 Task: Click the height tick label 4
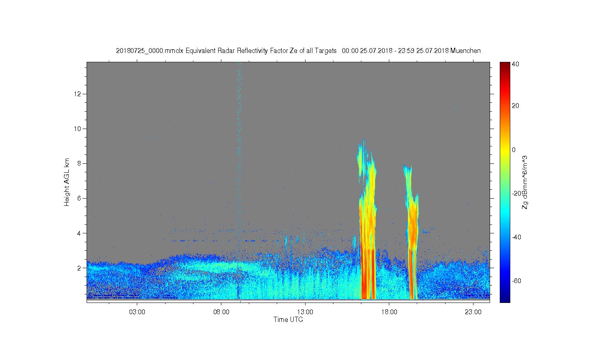pos(80,233)
